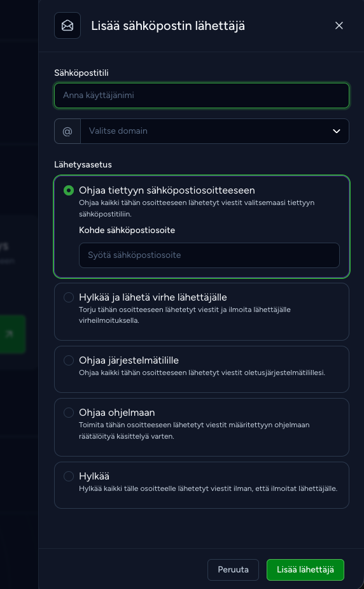Focus the Anna käyttäjänimi input field

click(202, 96)
